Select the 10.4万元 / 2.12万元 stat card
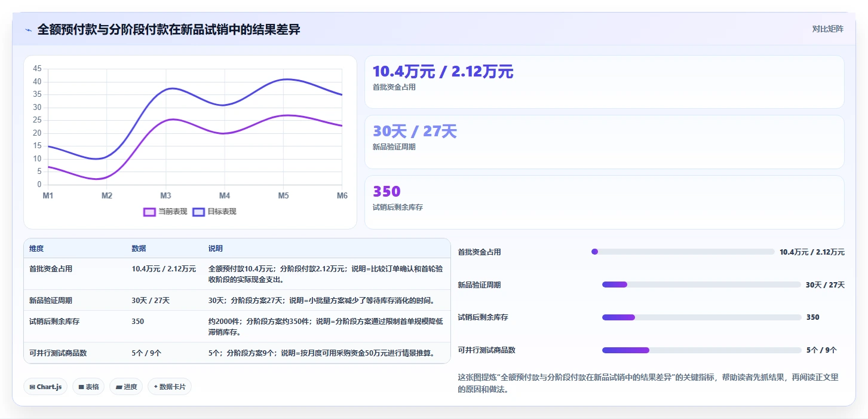The image size is (868, 419). (605, 82)
